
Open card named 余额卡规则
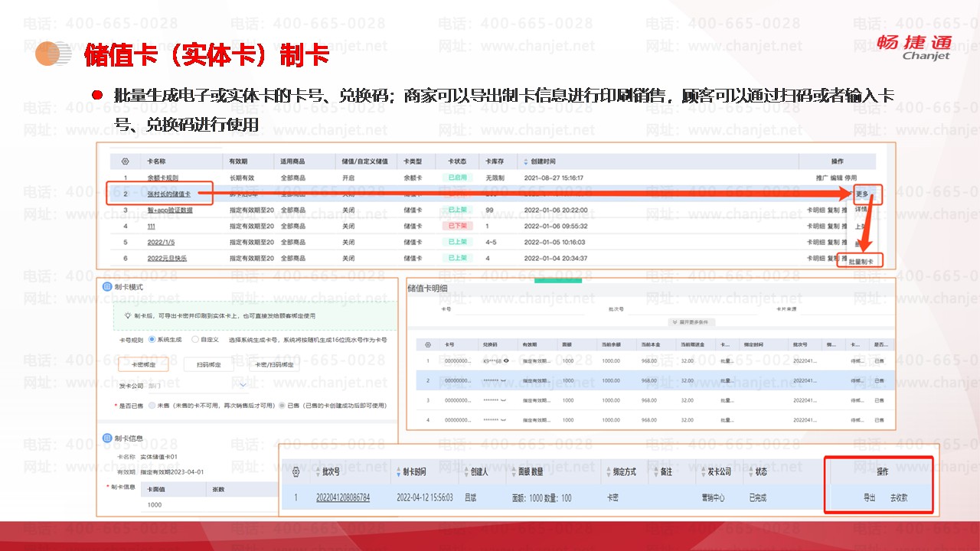pos(163,178)
